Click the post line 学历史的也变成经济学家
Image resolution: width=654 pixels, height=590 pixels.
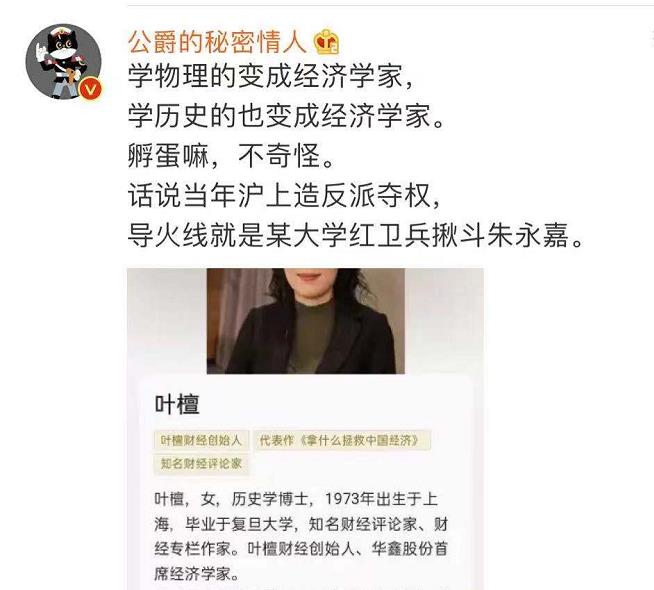point(286,115)
